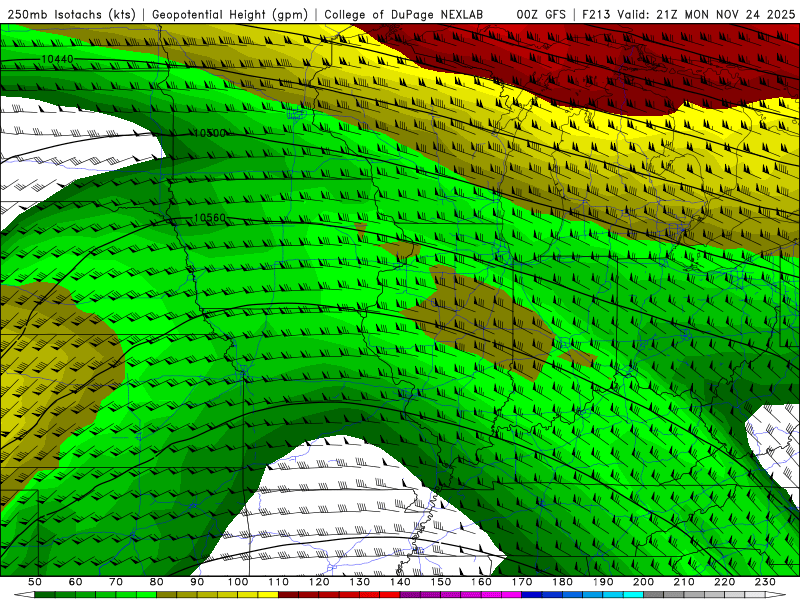Click the 200 value on color scale

click(643, 582)
